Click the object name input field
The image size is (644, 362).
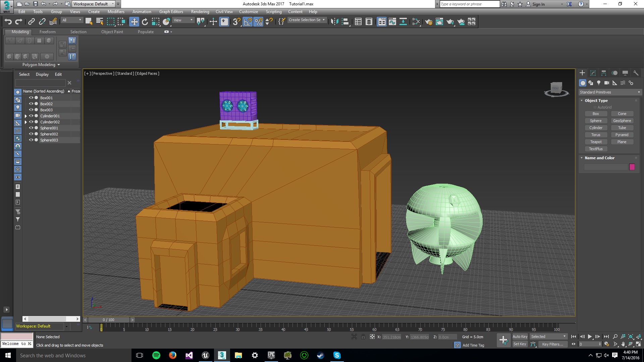[606, 167]
